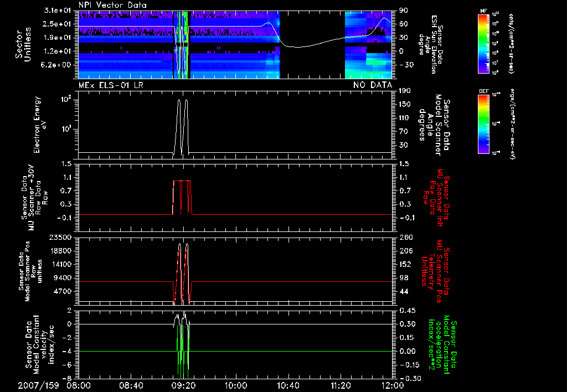
Task: Click the 08:40 time axis label
Action: (x=132, y=385)
